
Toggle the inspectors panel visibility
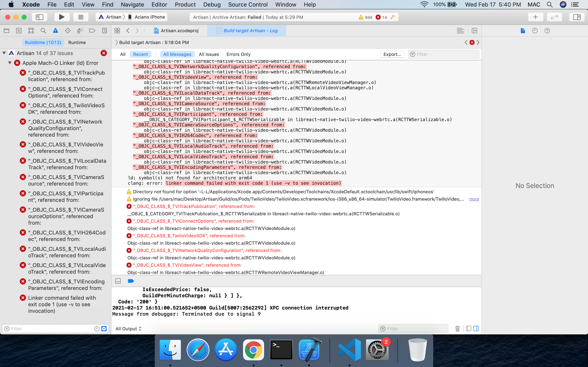click(x=577, y=17)
